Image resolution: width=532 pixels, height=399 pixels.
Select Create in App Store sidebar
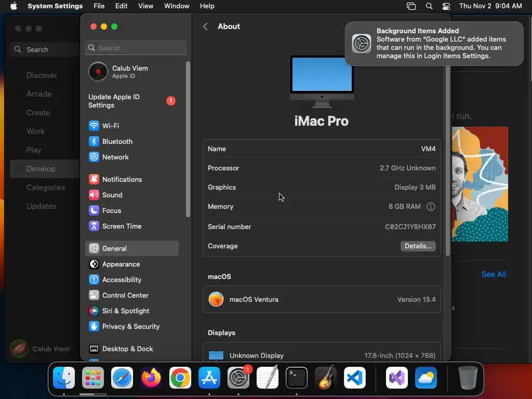pos(38,113)
